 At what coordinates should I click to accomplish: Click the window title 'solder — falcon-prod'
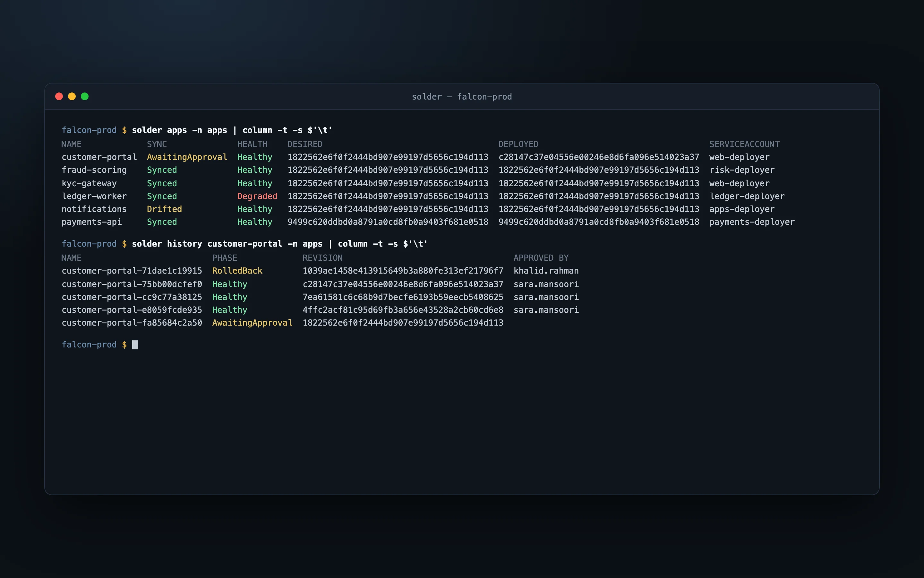pyautogui.click(x=462, y=97)
